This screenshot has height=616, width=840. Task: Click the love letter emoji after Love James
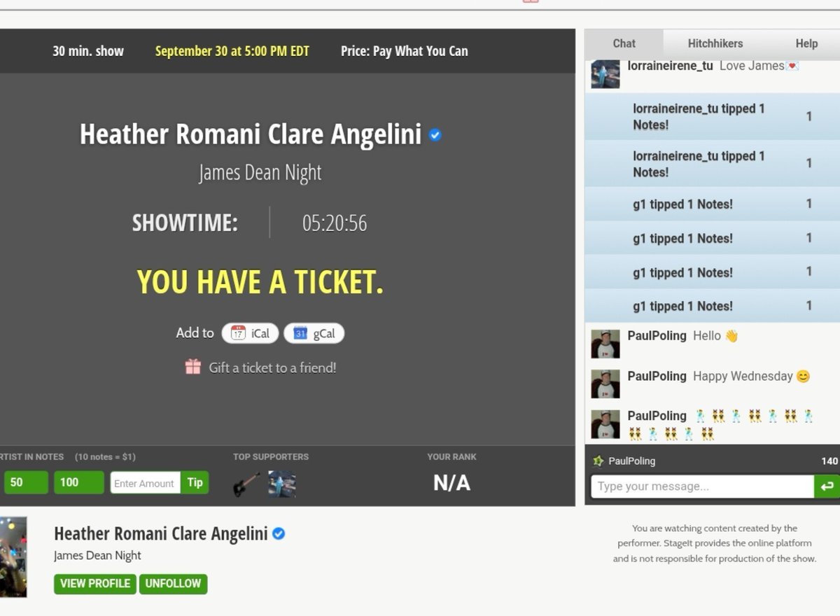pyautogui.click(x=792, y=66)
